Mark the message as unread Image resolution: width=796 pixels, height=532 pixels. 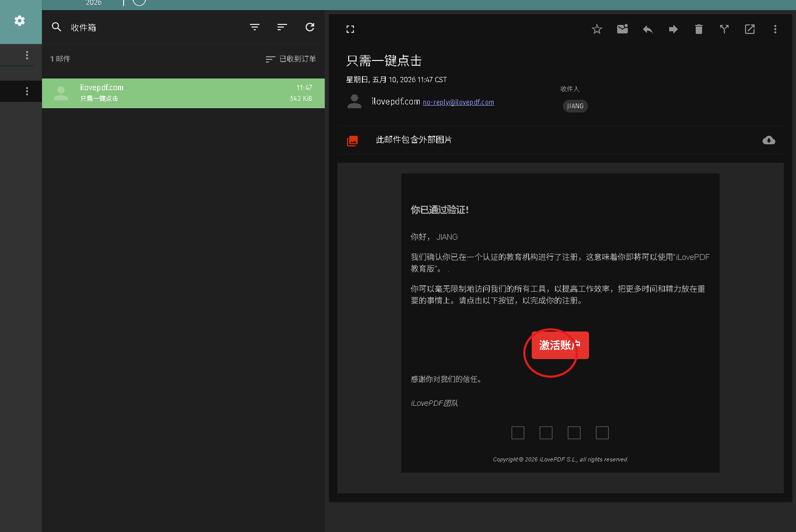pyautogui.click(x=622, y=29)
